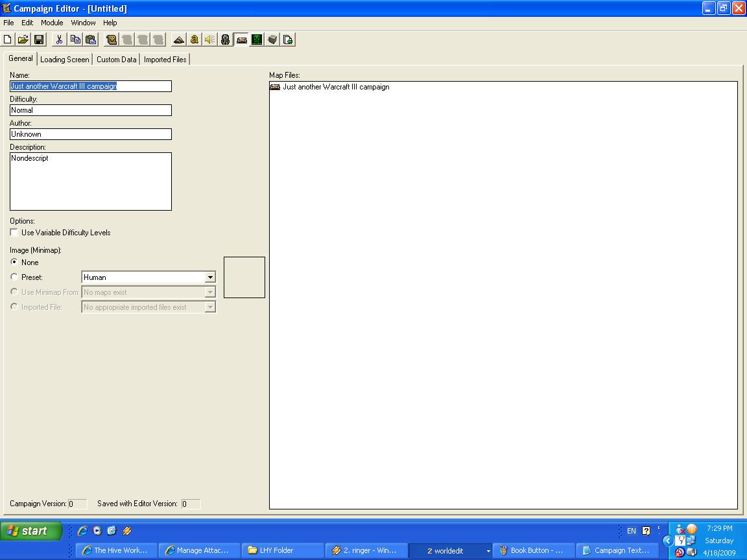Launch the media player quick launch icon
Viewport: 747px width, 560px height.
point(97,530)
